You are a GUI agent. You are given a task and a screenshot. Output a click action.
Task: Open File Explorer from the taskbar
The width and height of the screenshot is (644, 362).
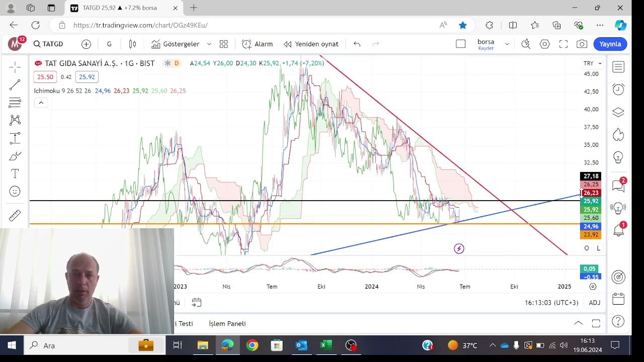tap(203, 345)
